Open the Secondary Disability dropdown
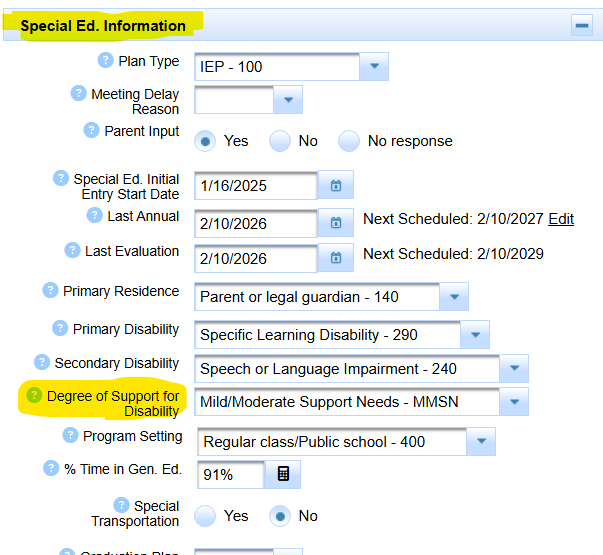603x555 pixels. coord(514,369)
